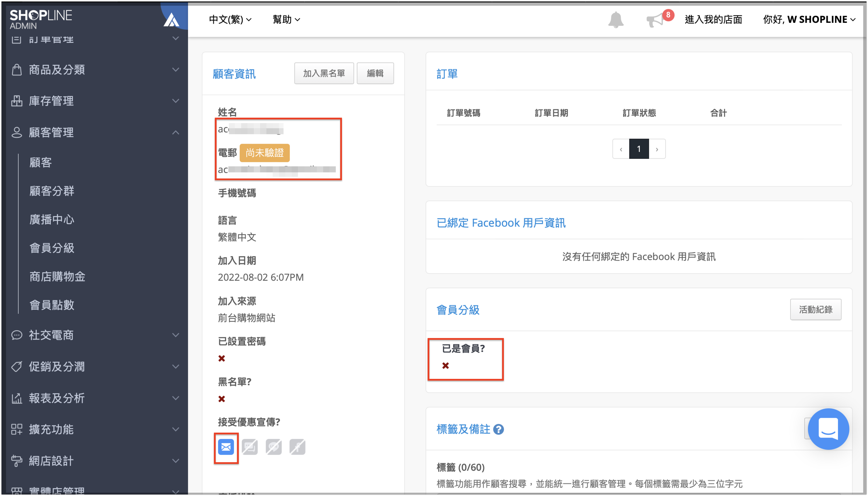Screen dimensions: 868x496
Task: Click the tag icon for 促銷及分潤
Action: pyautogui.click(x=17, y=367)
